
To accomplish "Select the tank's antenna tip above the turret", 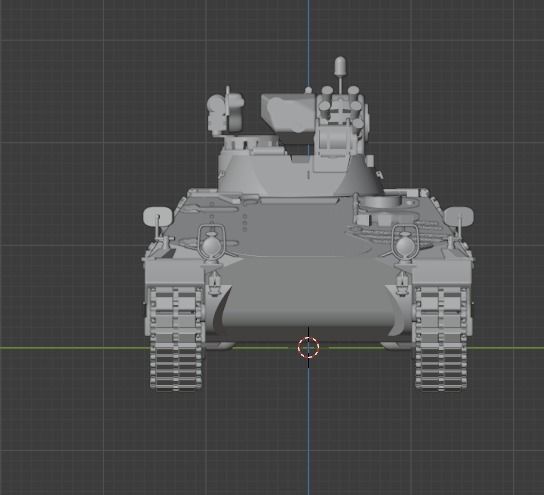I will click(x=340, y=66).
